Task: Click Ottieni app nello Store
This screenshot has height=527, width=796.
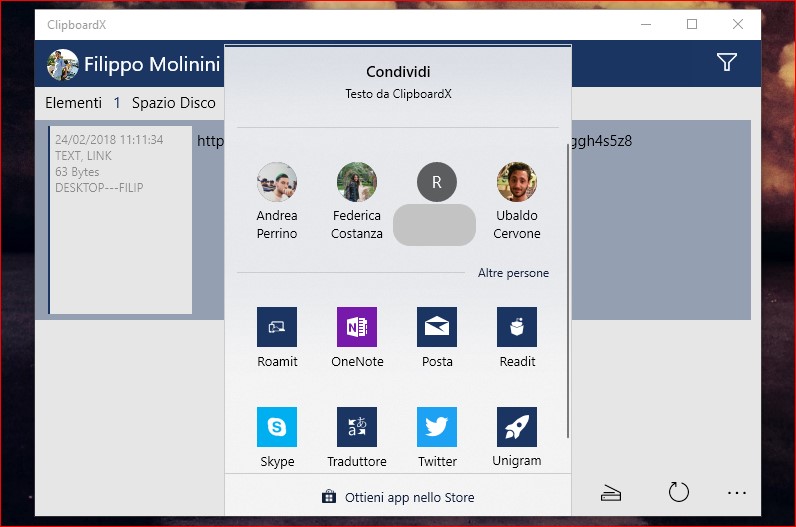Action: click(398, 497)
